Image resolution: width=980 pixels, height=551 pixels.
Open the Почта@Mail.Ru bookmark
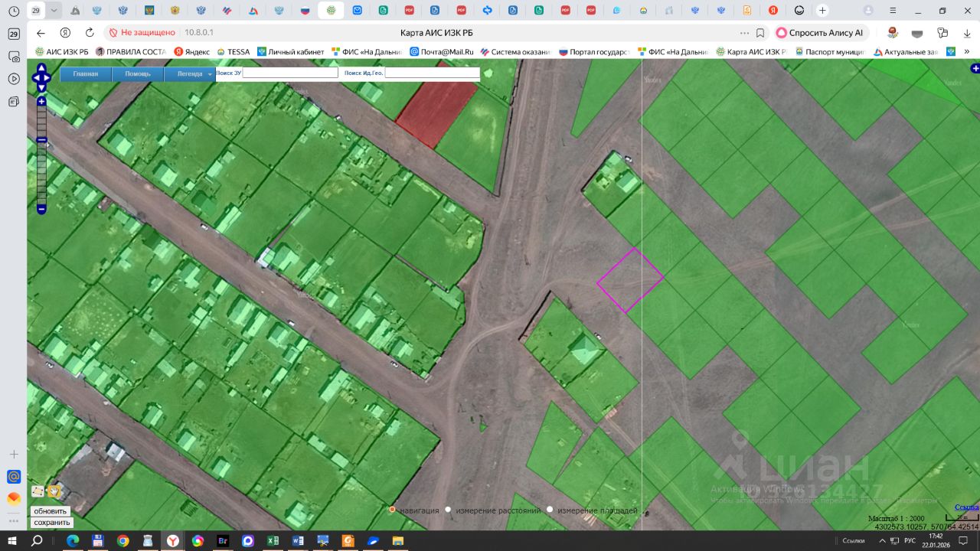click(x=442, y=52)
